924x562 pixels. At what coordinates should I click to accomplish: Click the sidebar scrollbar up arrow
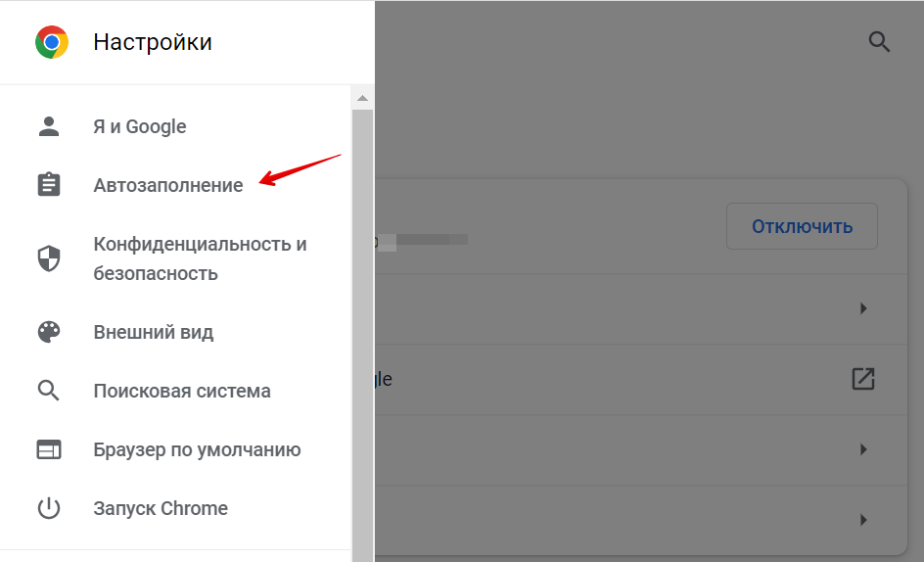(x=362, y=98)
